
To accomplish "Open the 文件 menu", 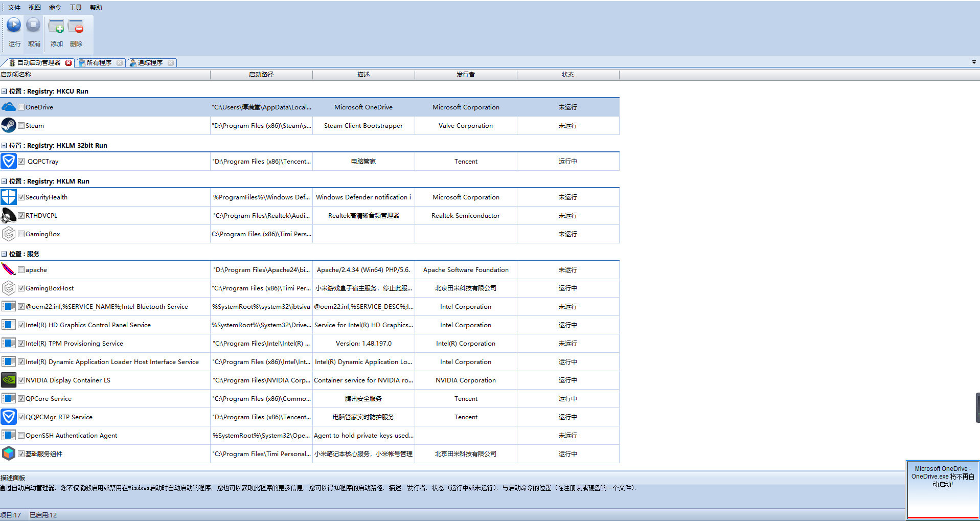I will (x=14, y=7).
